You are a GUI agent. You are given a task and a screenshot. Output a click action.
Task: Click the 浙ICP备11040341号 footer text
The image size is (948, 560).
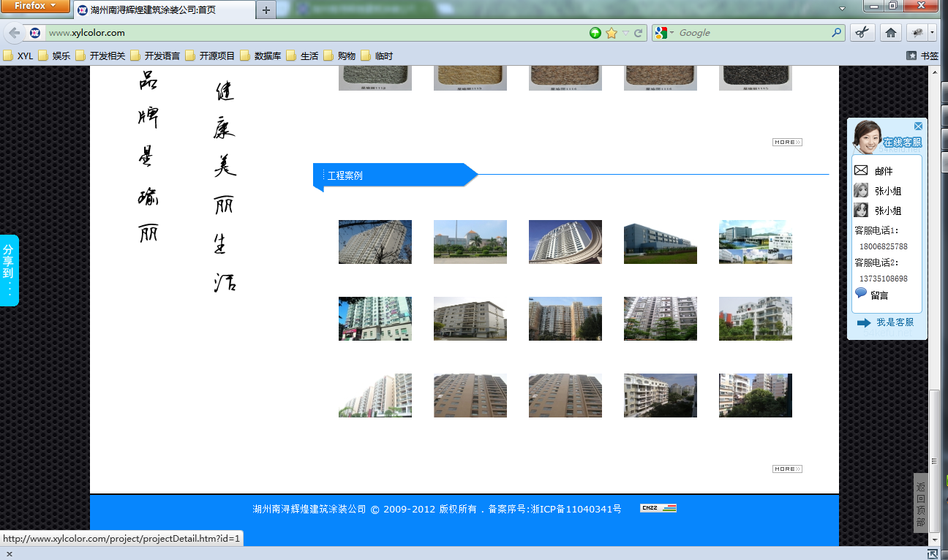pos(576,509)
